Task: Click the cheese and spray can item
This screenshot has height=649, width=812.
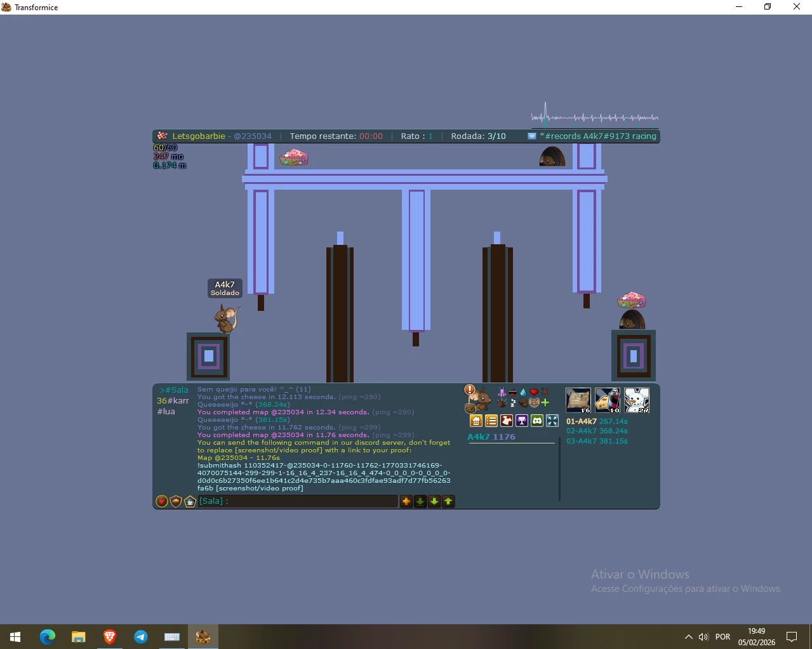Action: pos(608,400)
